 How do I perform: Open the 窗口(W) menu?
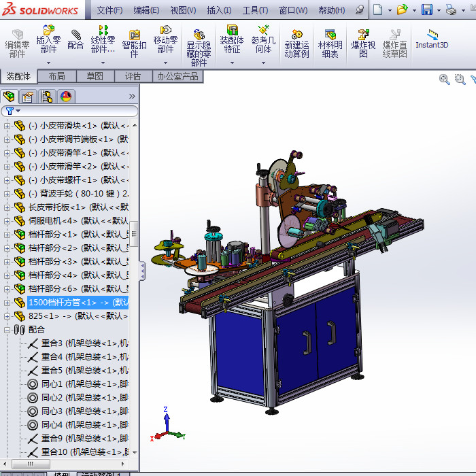pos(293,10)
